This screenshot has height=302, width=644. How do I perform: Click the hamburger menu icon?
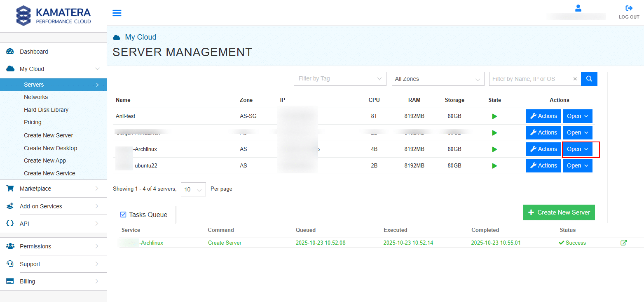(117, 13)
